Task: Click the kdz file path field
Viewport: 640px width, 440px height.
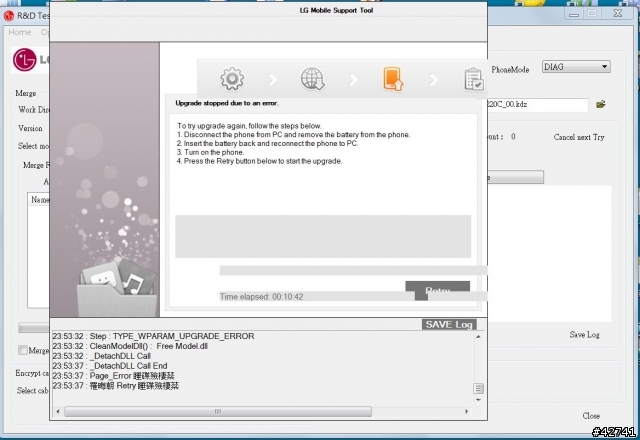Action: pos(538,104)
